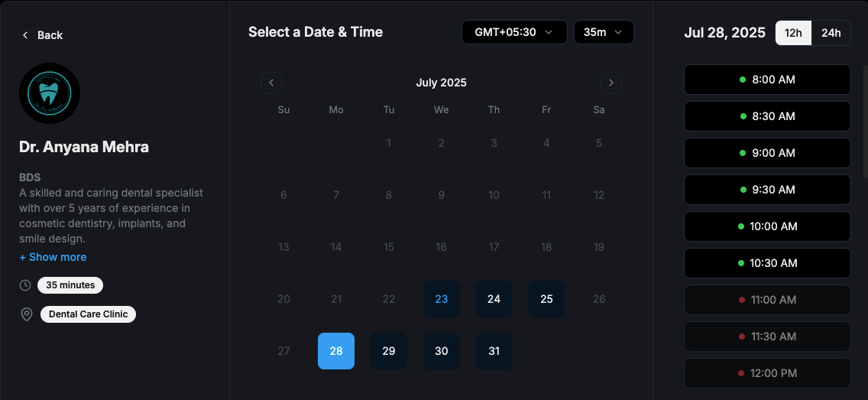Switch to 24h time format
Viewport: 868px width, 400px height.
click(831, 33)
